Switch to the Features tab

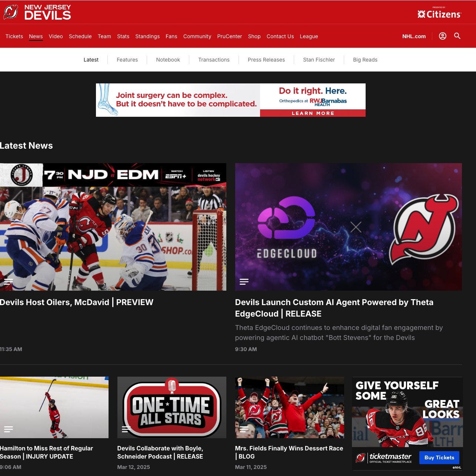tap(127, 60)
